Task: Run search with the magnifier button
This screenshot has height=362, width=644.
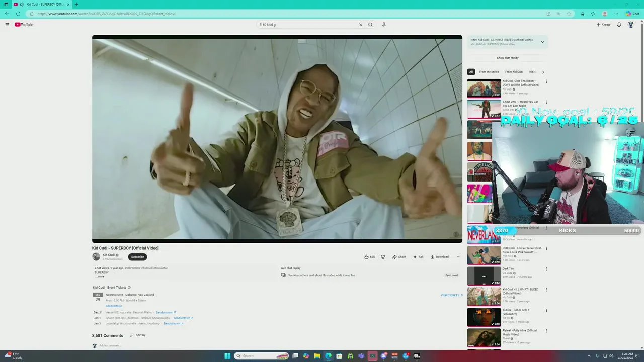Action: coord(370,24)
